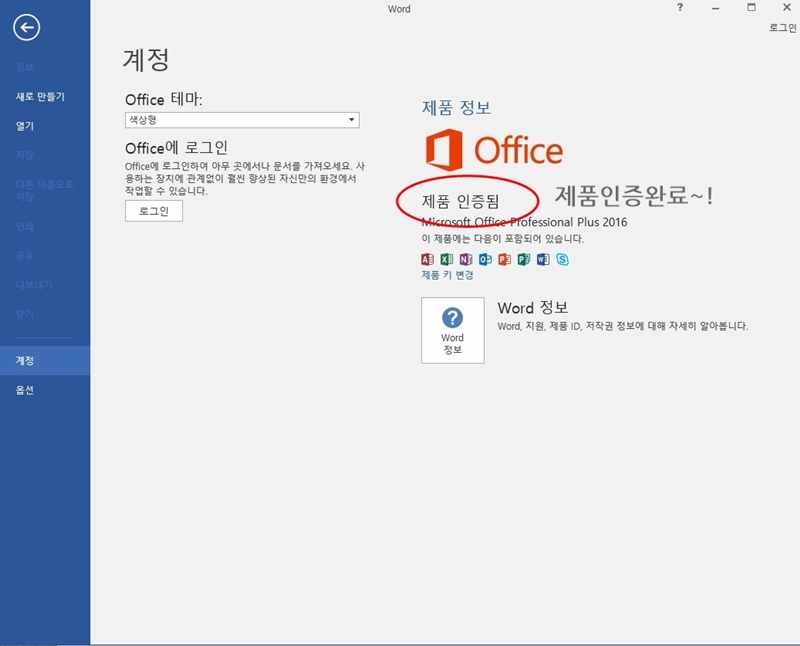The width and height of the screenshot is (800, 646).
Task: Open 옵션 from the sidebar
Action: point(25,390)
